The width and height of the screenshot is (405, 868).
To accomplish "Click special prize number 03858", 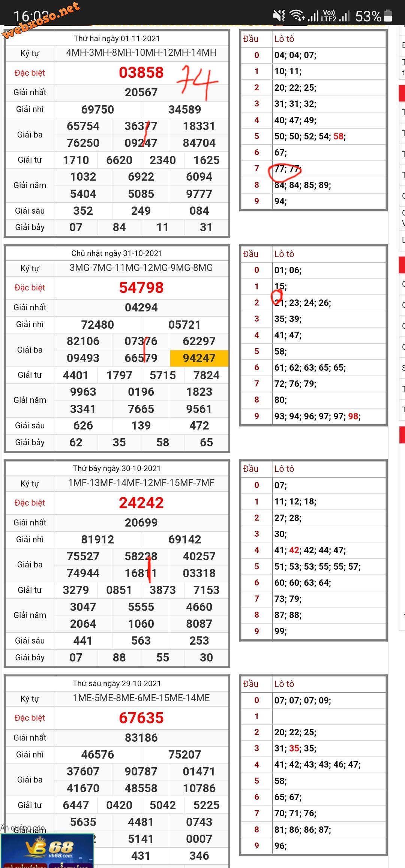I will [141, 73].
